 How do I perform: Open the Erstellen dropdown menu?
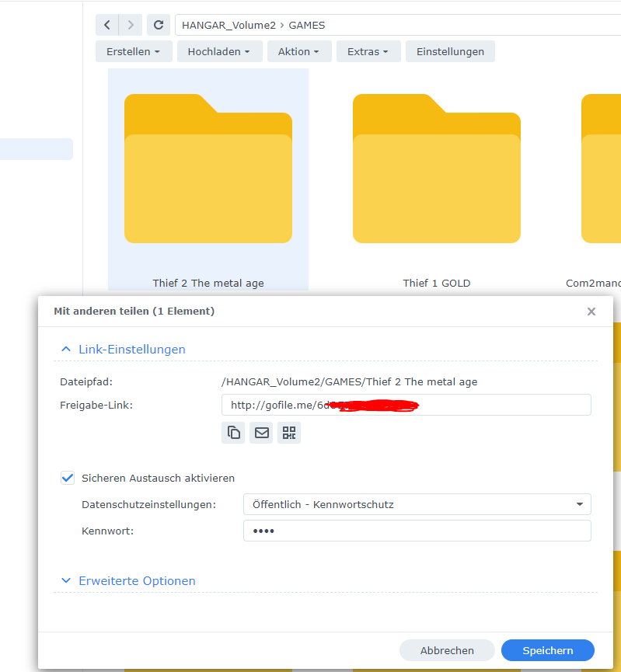(x=134, y=51)
